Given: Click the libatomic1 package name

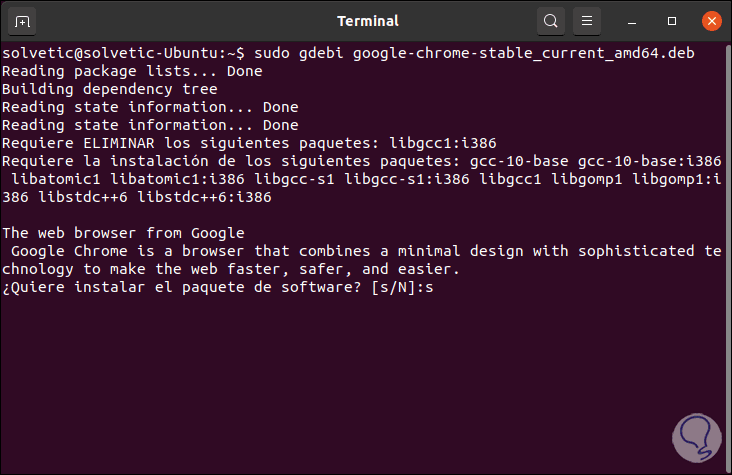Looking at the screenshot, I should (x=56, y=179).
